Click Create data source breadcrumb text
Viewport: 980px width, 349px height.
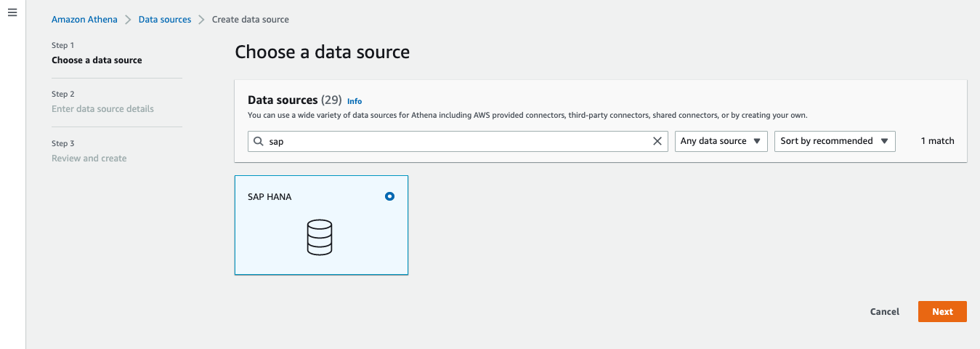point(251,20)
